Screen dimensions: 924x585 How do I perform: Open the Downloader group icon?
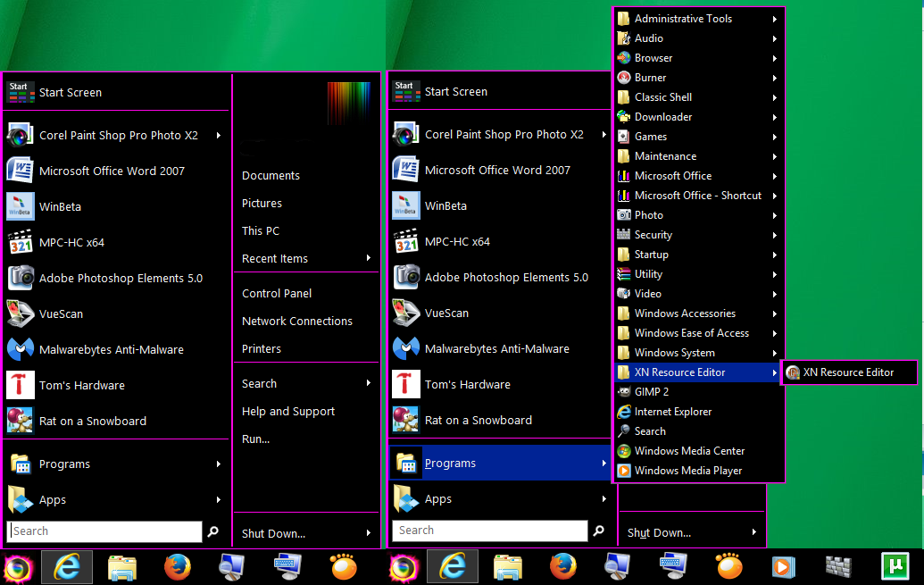623,117
